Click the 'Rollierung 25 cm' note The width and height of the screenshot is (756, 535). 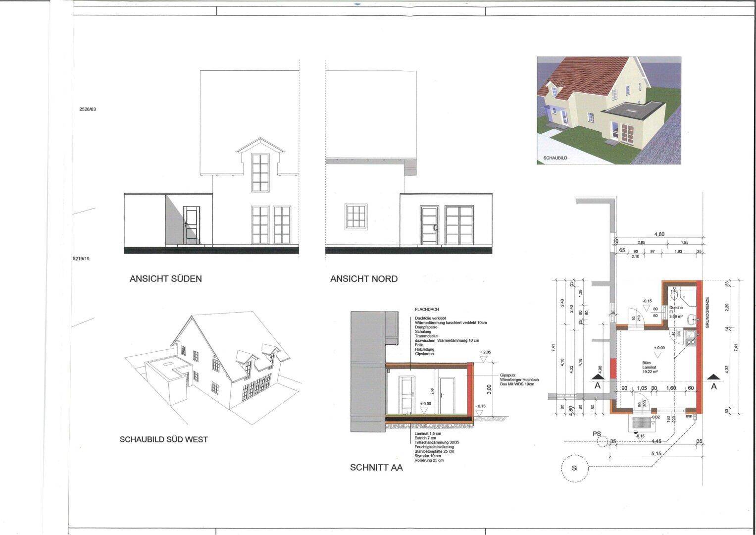[x=429, y=460]
